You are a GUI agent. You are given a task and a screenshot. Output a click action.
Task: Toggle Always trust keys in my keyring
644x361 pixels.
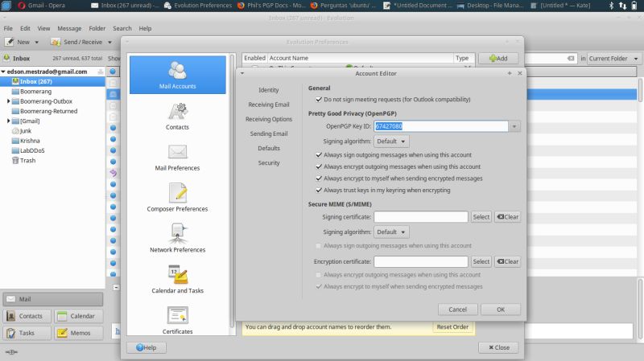(319, 191)
